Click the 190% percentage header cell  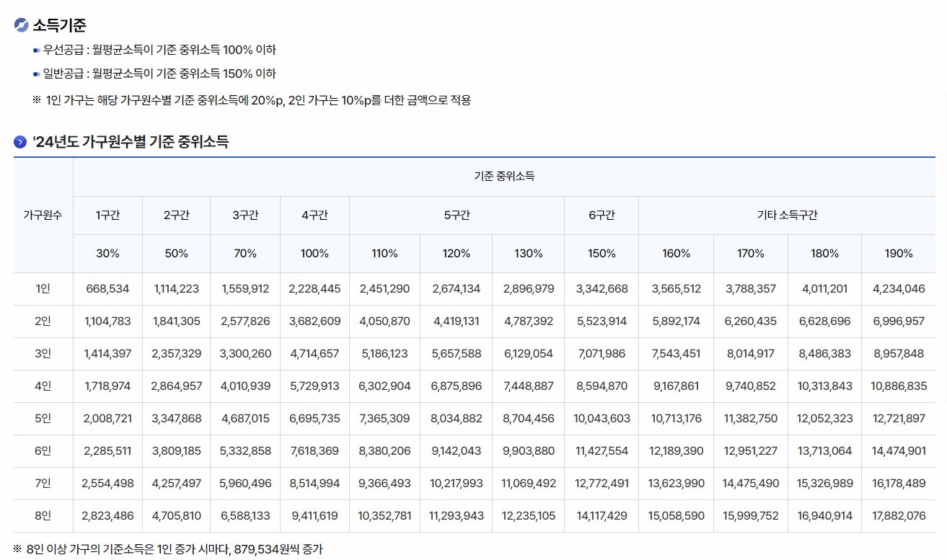click(898, 254)
